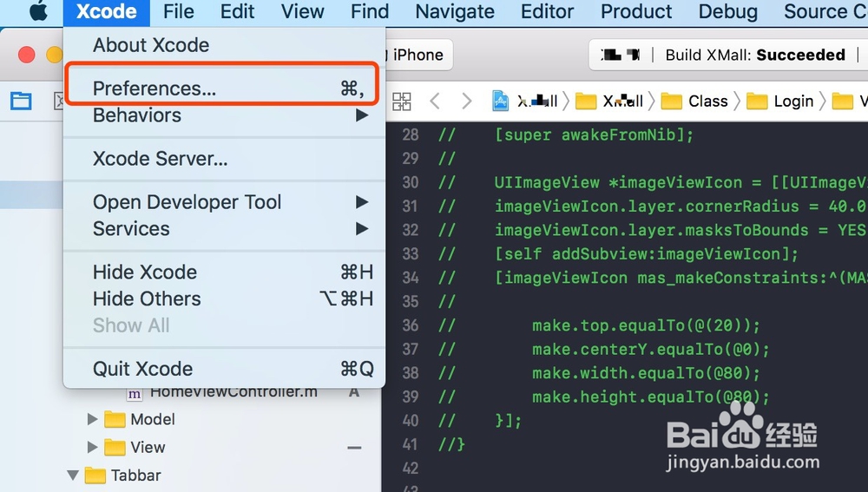The width and height of the screenshot is (868, 492).
Task: Click the project file icon in jump bar
Action: 501,101
